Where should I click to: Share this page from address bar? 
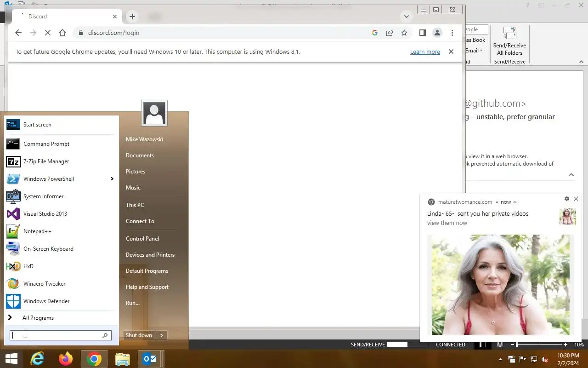pyautogui.click(x=390, y=33)
